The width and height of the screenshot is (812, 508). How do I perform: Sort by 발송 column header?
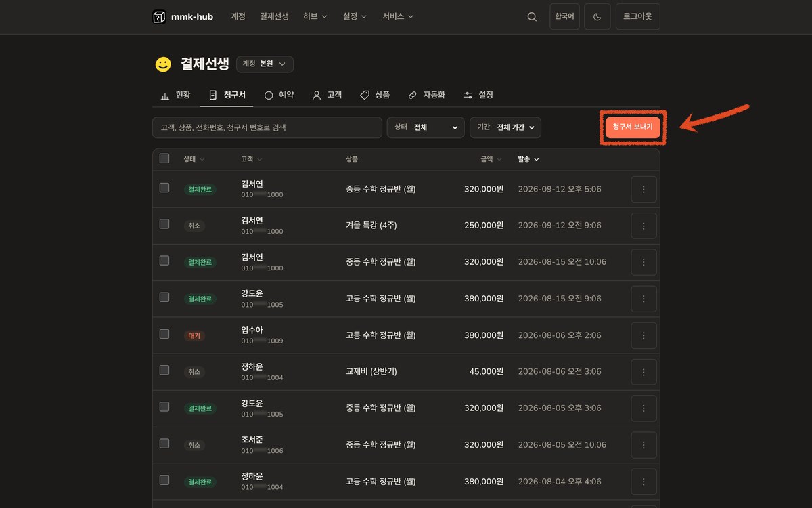tap(529, 159)
